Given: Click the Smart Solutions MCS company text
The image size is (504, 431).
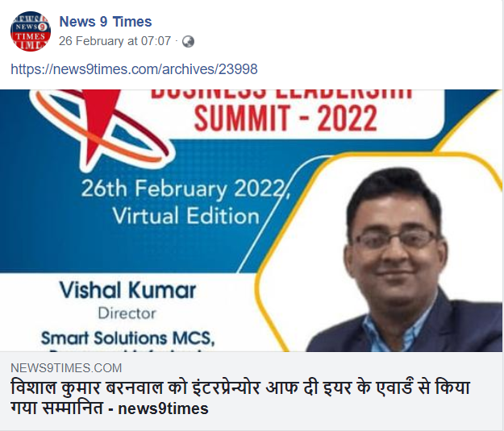Looking at the screenshot, I should tap(127, 338).
